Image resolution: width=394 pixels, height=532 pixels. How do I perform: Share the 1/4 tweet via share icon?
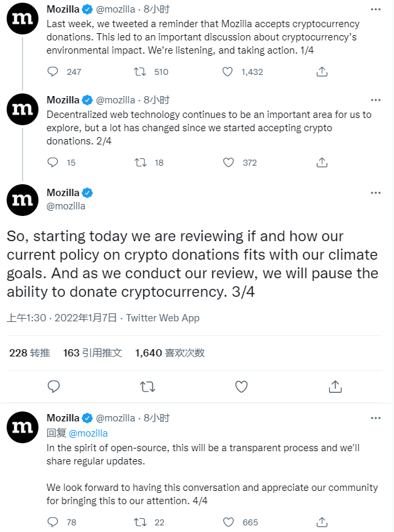click(322, 72)
